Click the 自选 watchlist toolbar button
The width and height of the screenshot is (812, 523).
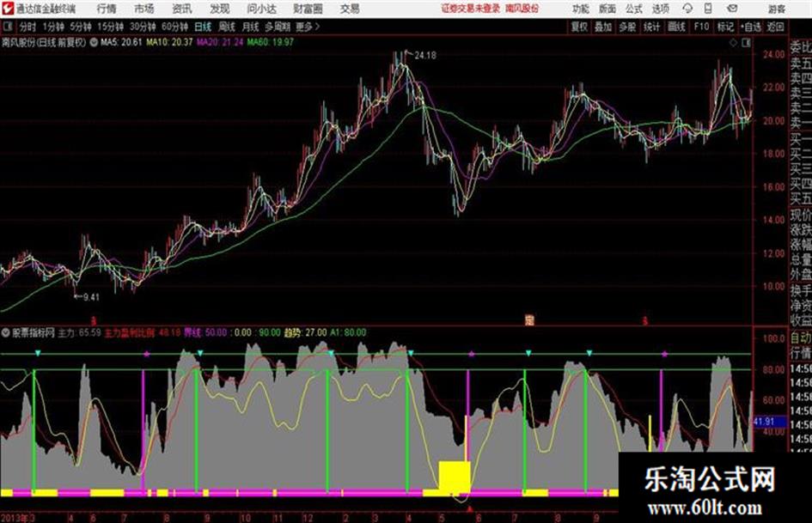pyautogui.click(x=751, y=27)
